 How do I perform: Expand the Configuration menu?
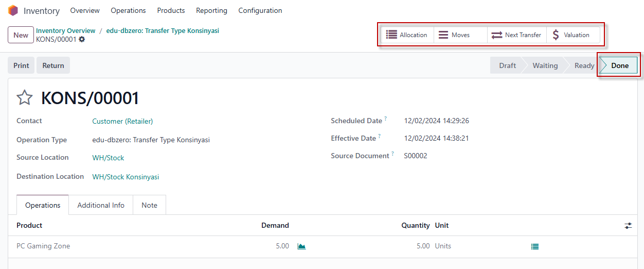(x=260, y=10)
